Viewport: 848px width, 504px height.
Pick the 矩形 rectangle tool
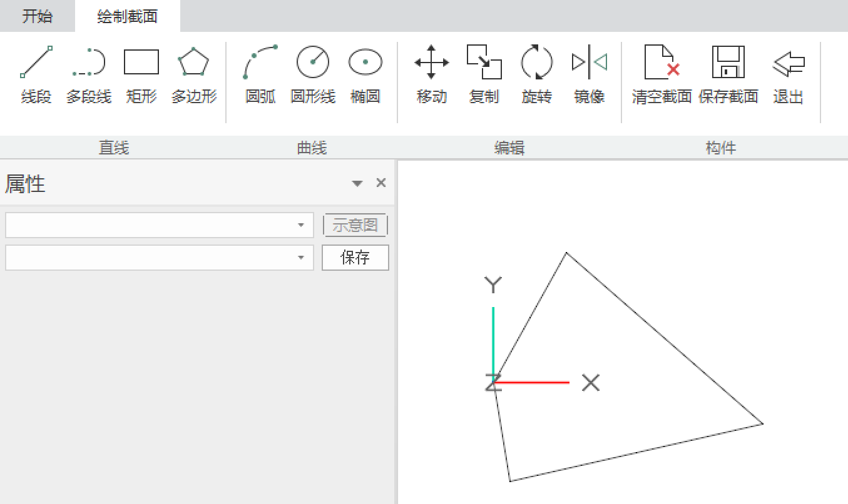tap(141, 74)
